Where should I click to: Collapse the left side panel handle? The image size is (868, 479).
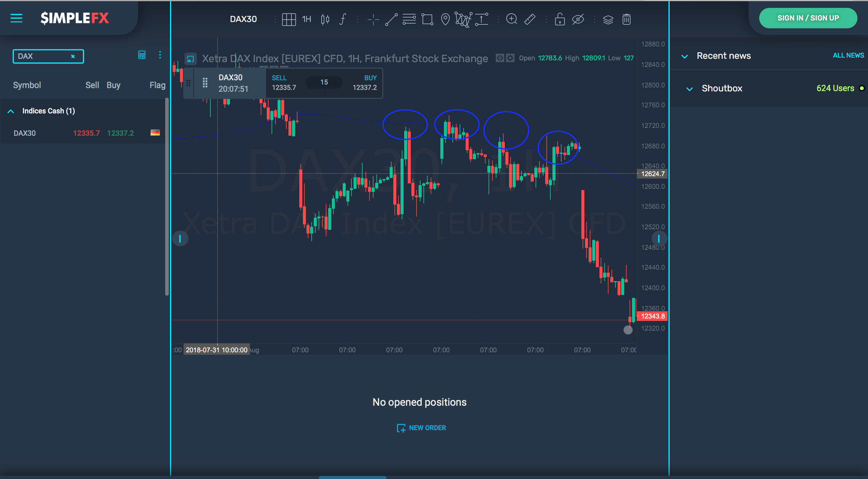(180, 239)
